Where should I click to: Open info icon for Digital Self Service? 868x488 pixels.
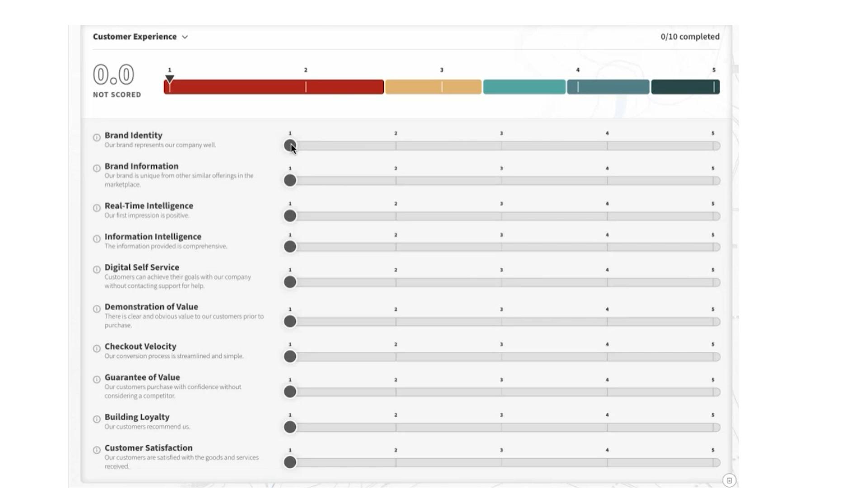97,269
